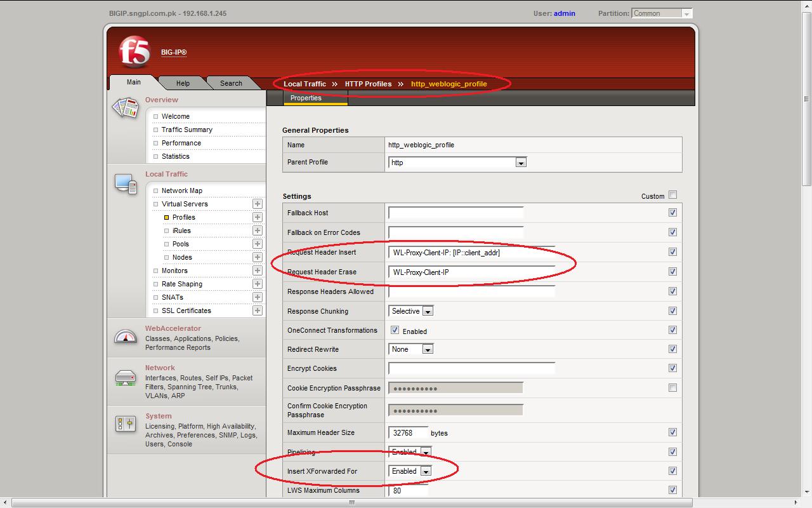Screen dimensions: 812x508
Task: Click the plus icon beside SSL Certificates
Action: pos(258,311)
